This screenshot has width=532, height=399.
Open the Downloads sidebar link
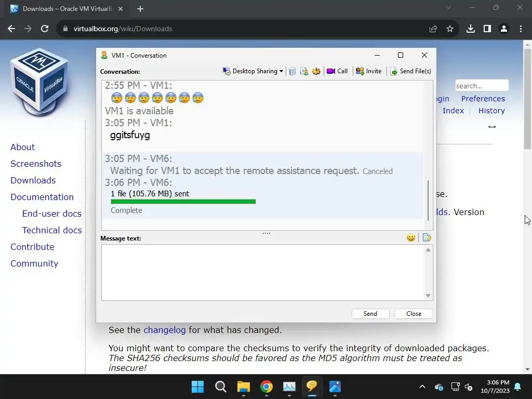[x=33, y=180]
